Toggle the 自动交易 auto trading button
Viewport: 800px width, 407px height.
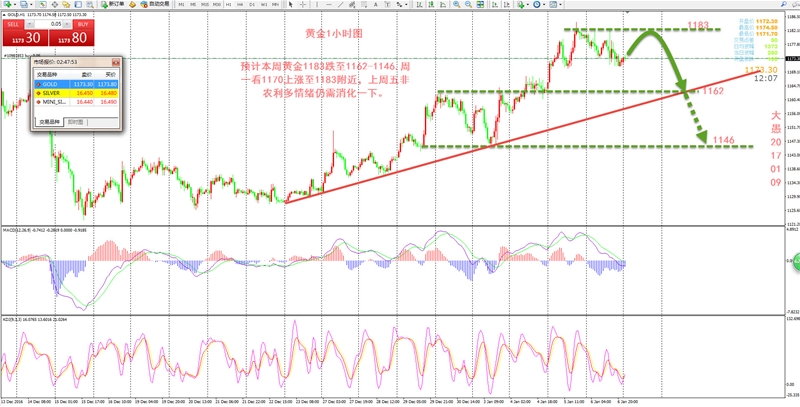coord(155,4)
